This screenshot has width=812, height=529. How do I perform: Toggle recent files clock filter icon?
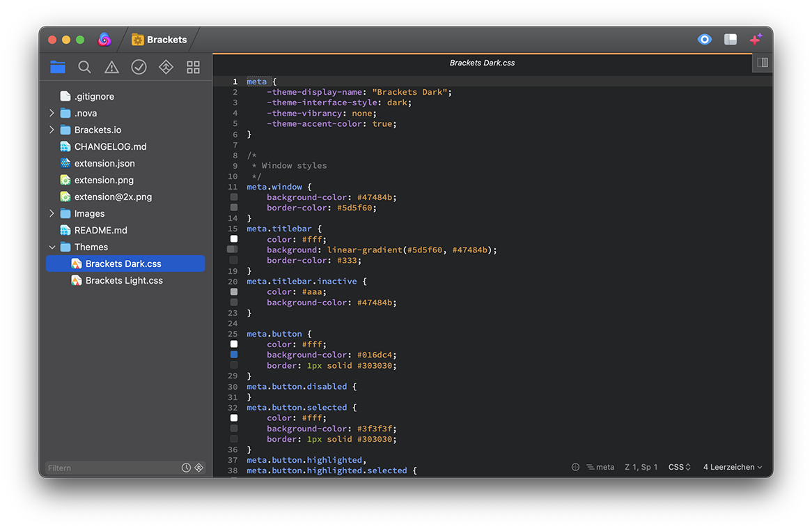click(x=186, y=468)
